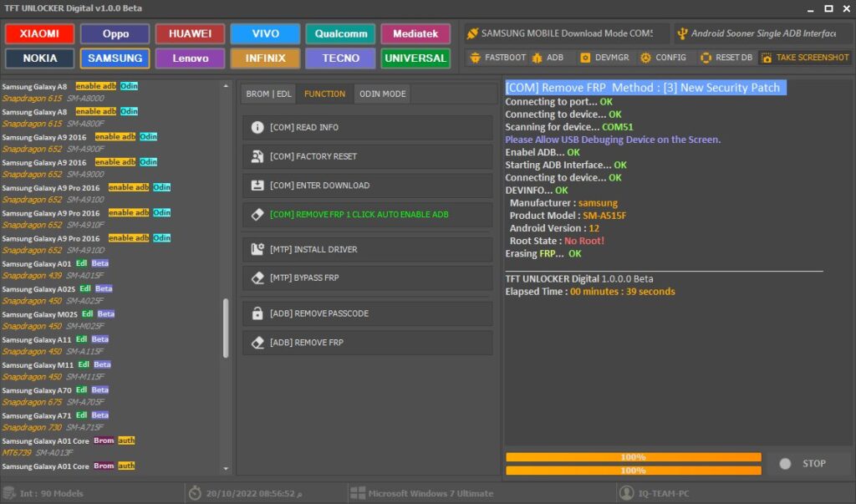Screen dimensions: 856x504
Task: Click the RESET DB icon
Action: pyautogui.click(x=706, y=58)
